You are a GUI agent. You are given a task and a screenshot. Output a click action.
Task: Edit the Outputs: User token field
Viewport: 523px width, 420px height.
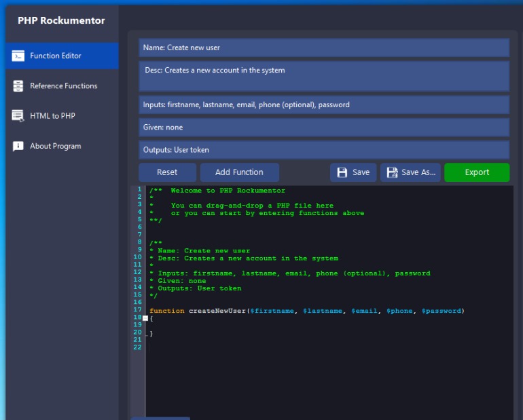tap(324, 149)
